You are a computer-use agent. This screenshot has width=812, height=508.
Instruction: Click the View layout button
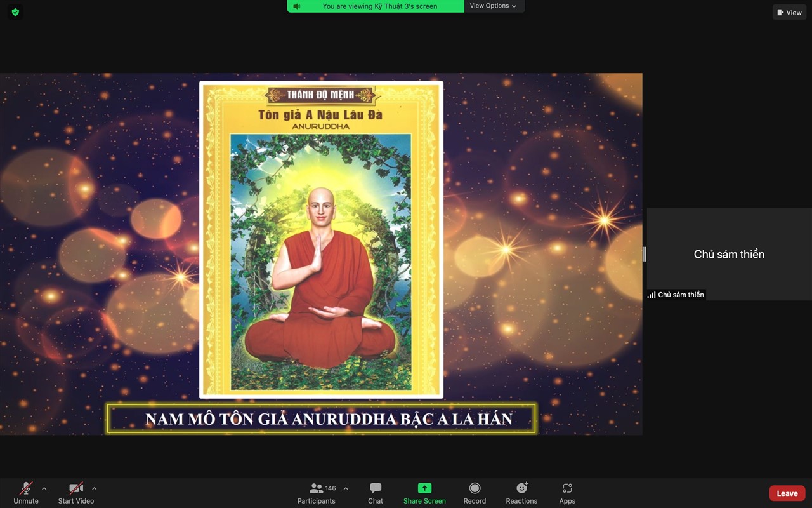[789, 12]
